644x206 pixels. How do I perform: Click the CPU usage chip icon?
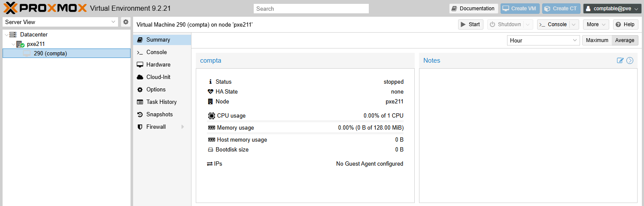click(211, 115)
